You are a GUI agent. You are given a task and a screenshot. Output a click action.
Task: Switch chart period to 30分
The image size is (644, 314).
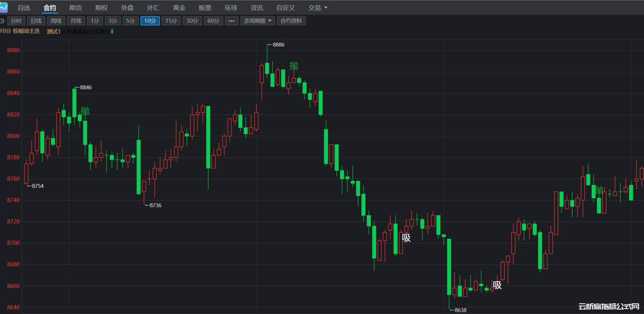coord(192,21)
